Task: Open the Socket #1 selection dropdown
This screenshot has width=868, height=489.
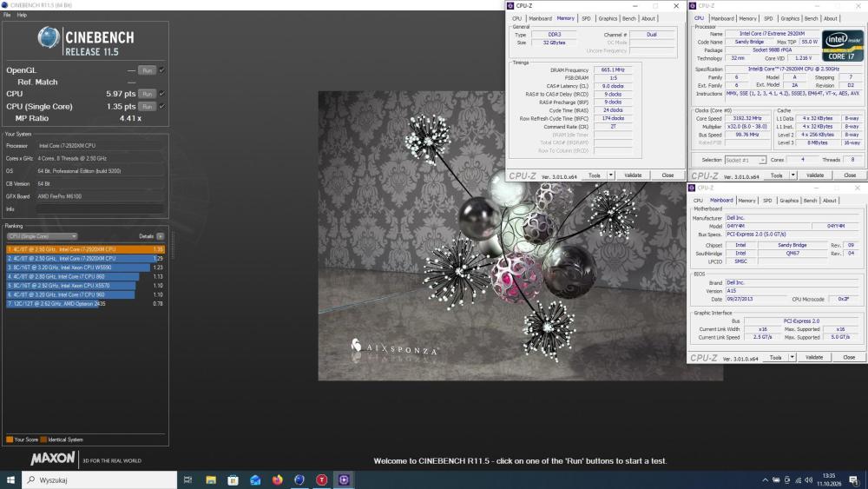Action: [x=745, y=160]
